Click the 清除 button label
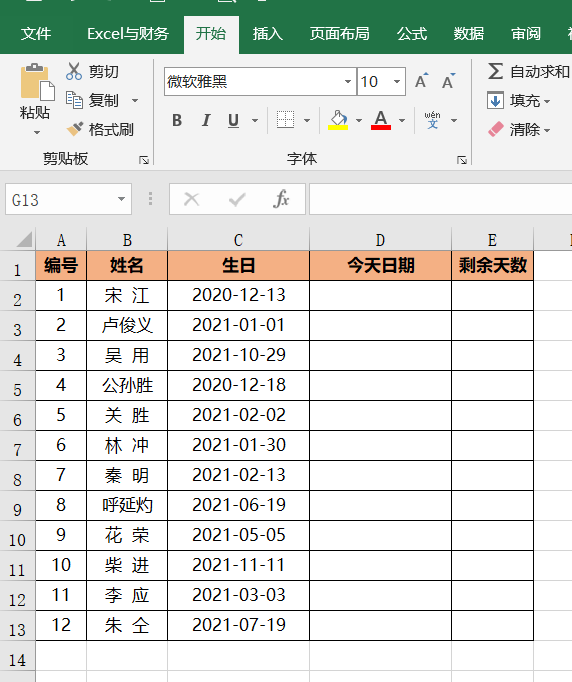 525,129
